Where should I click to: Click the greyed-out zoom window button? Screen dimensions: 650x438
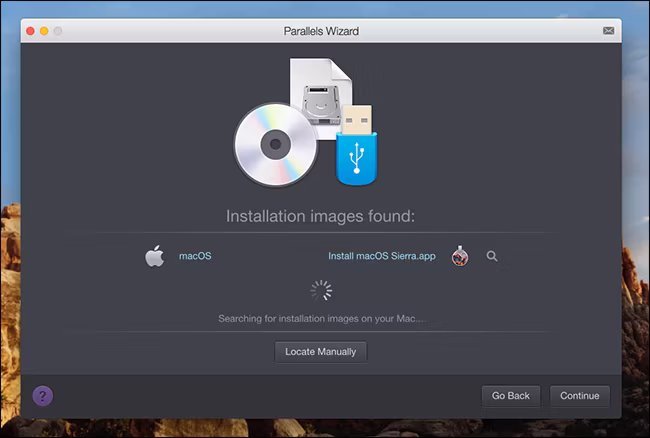click(x=58, y=31)
